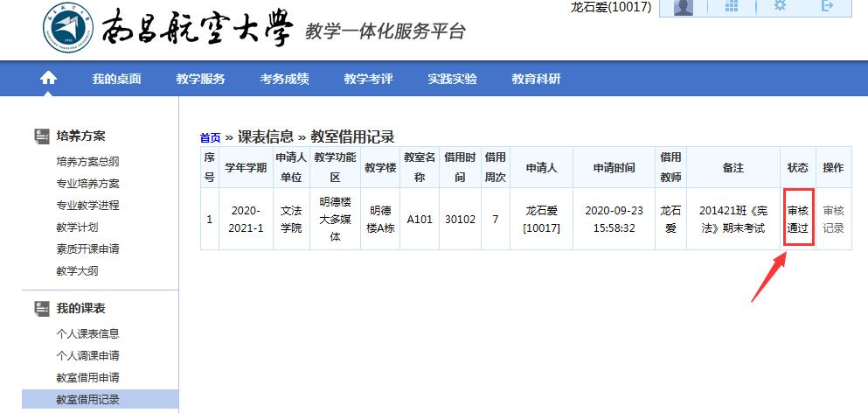This screenshot has width=868, height=413.
Task: Click the 审核通过 status cell
Action: click(798, 219)
